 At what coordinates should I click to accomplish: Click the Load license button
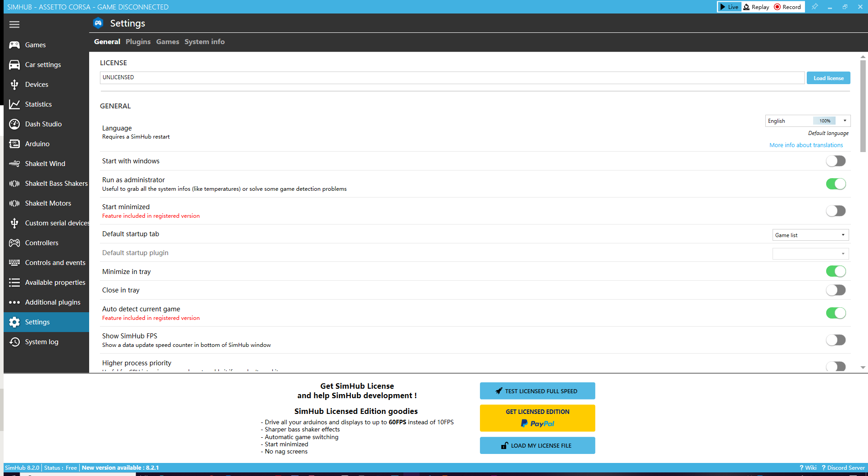(x=828, y=78)
